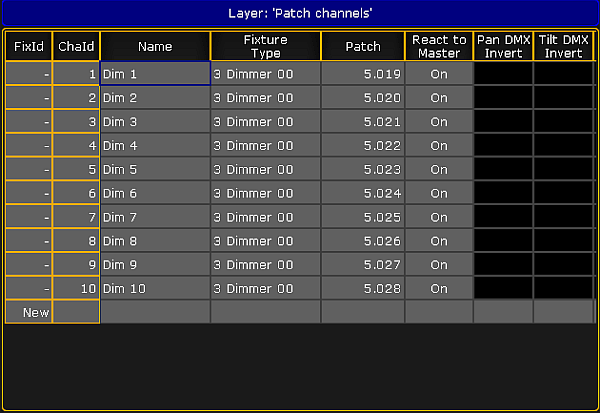This screenshot has height=413, width=600.
Task: Click the Fixture Type column header
Action: (266, 46)
